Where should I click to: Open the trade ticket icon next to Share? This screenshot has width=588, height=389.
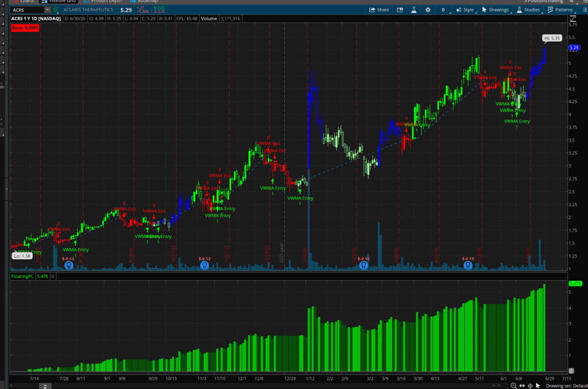point(400,10)
